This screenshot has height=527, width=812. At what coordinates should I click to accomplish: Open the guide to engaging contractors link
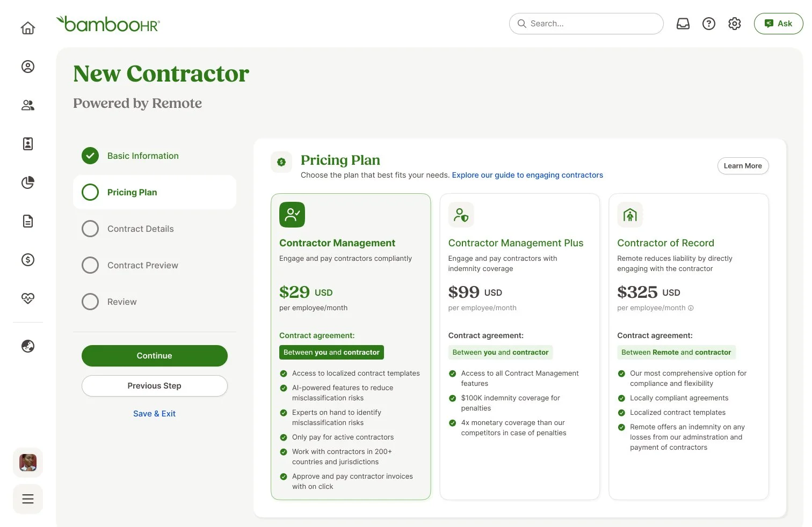(527, 175)
